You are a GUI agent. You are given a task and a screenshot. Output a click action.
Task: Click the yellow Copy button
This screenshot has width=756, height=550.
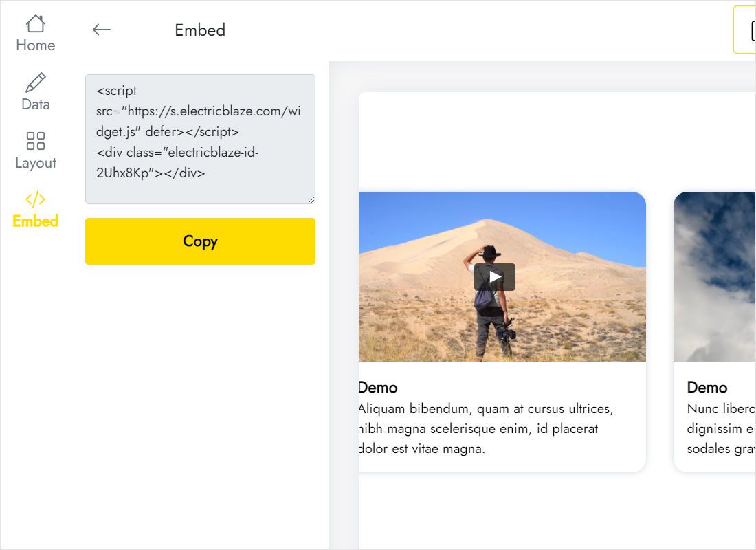click(200, 241)
